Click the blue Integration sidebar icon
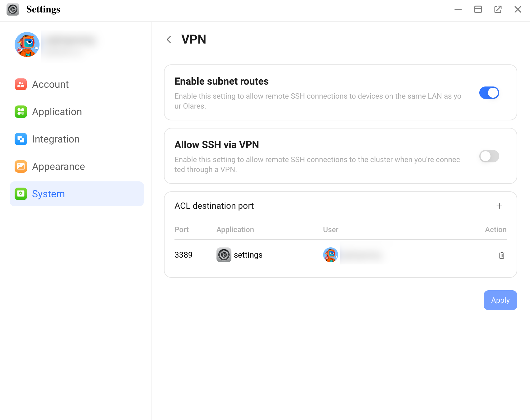This screenshot has height=420, width=530. click(x=21, y=139)
